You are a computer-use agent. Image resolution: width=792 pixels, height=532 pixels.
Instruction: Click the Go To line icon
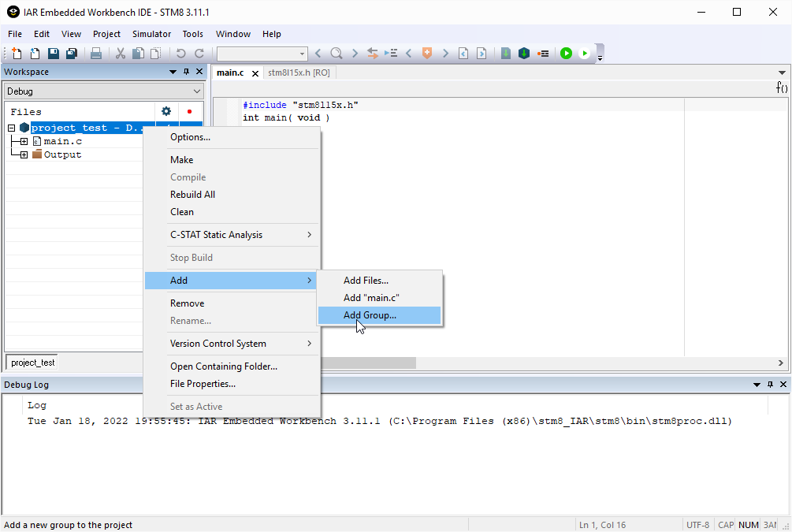click(x=391, y=53)
